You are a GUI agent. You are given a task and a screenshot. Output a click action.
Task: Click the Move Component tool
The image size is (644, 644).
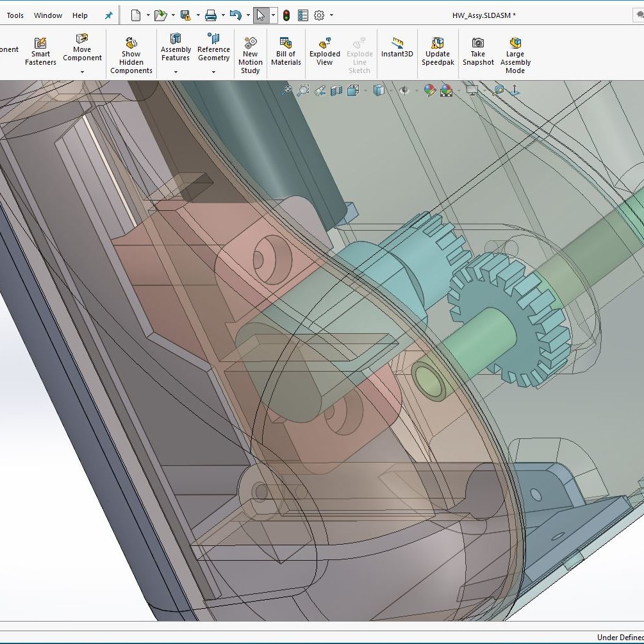(x=82, y=47)
